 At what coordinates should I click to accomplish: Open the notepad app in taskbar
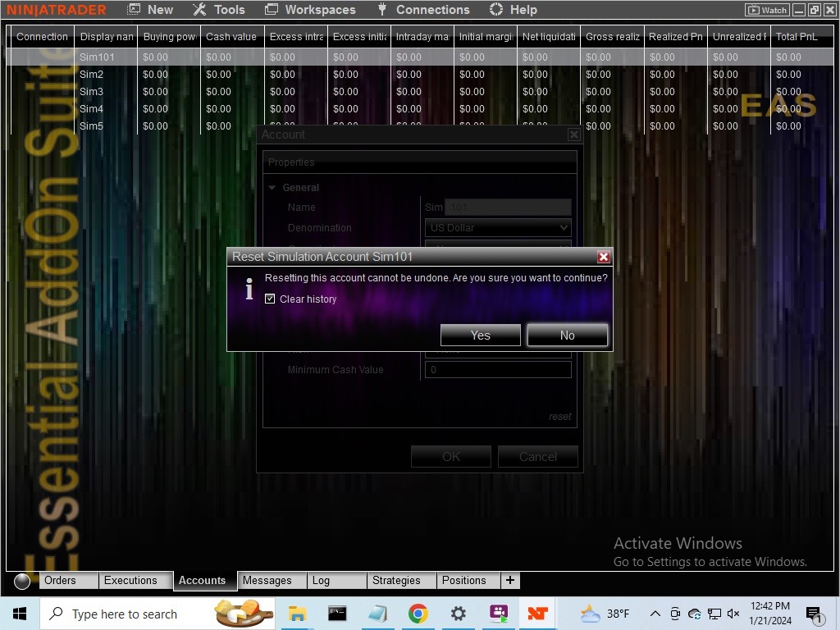click(x=377, y=614)
